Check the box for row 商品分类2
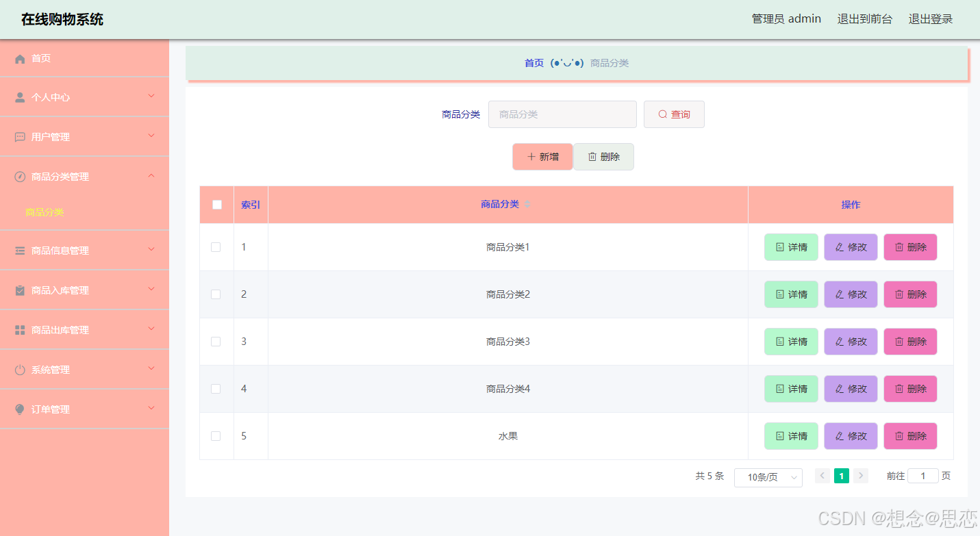 216,294
